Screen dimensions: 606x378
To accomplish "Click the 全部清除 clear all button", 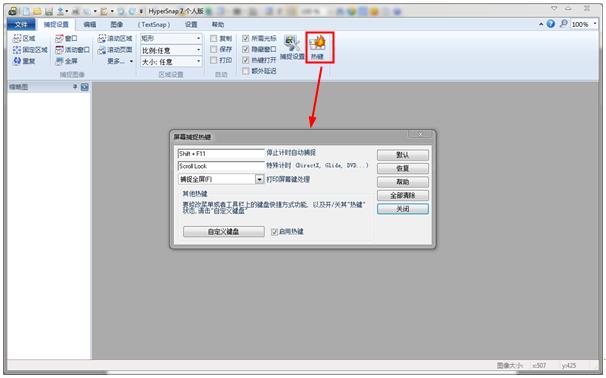I will pos(403,195).
